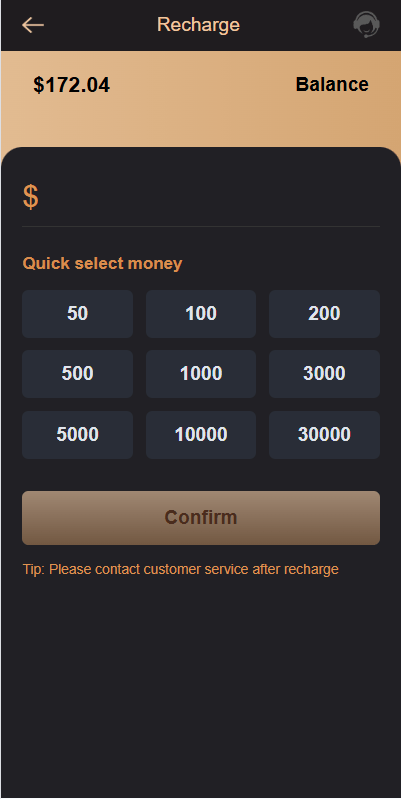The width and height of the screenshot is (401, 799).
Task: Select the 50 quick amount
Action: pos(77,314)
